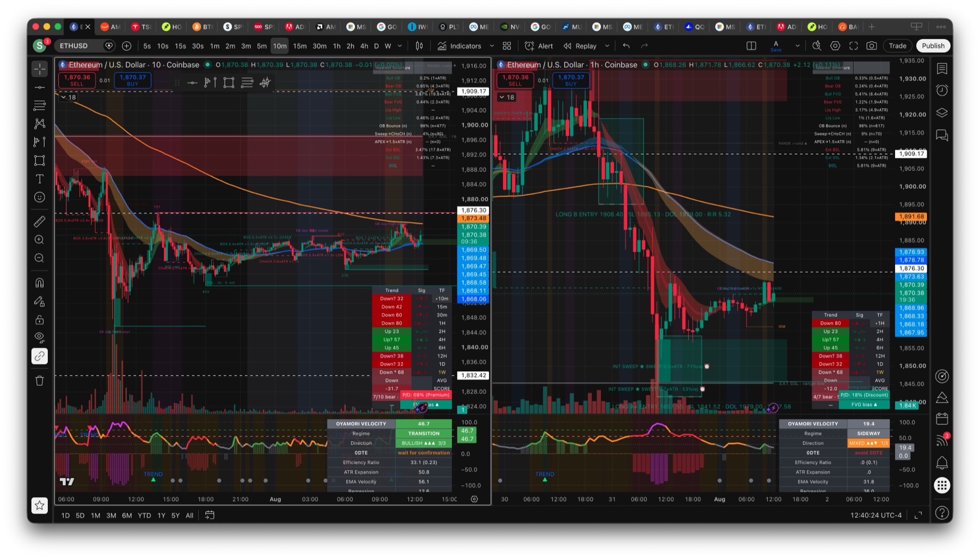Collapse the 18 indicators legend on 1h chart
The width and height of the screenshot is (980, 559).
(506, 97)
